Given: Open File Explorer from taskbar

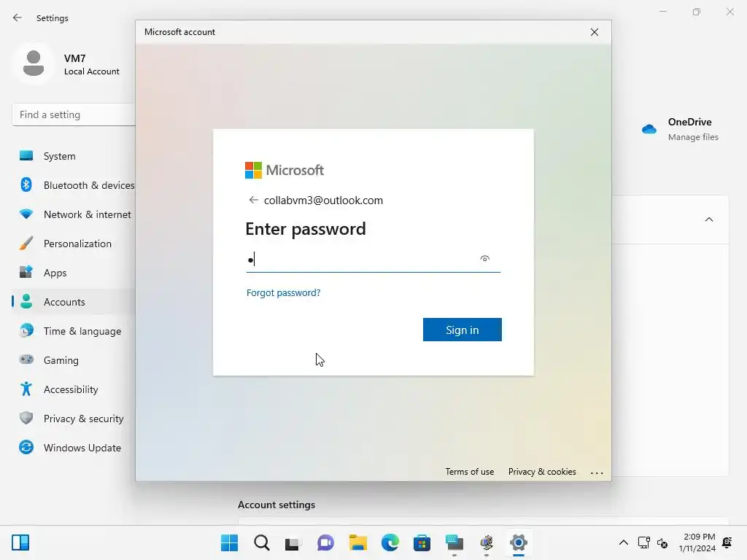Looking at the screenshot, I should click(357, 542).
